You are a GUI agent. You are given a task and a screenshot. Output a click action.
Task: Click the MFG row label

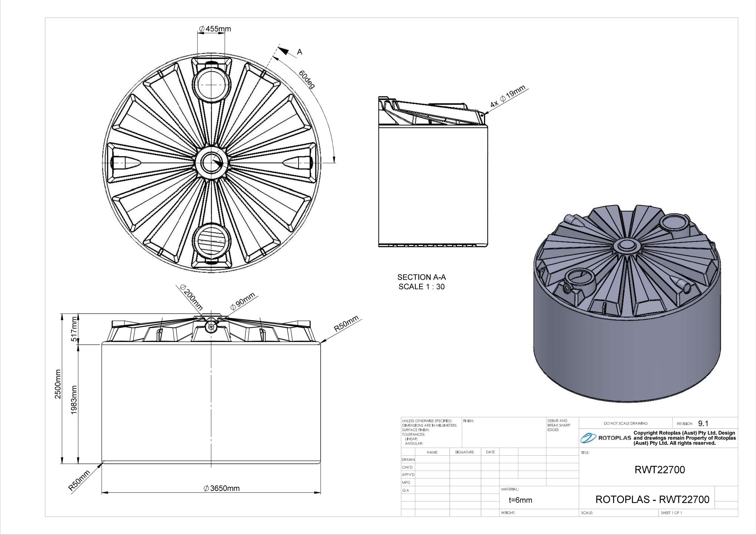tap(406, 483)
